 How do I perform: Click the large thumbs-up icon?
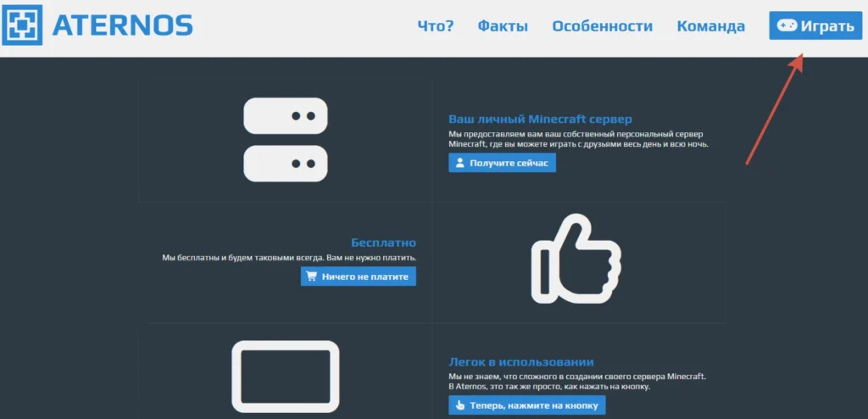click(x=576, y=259)
